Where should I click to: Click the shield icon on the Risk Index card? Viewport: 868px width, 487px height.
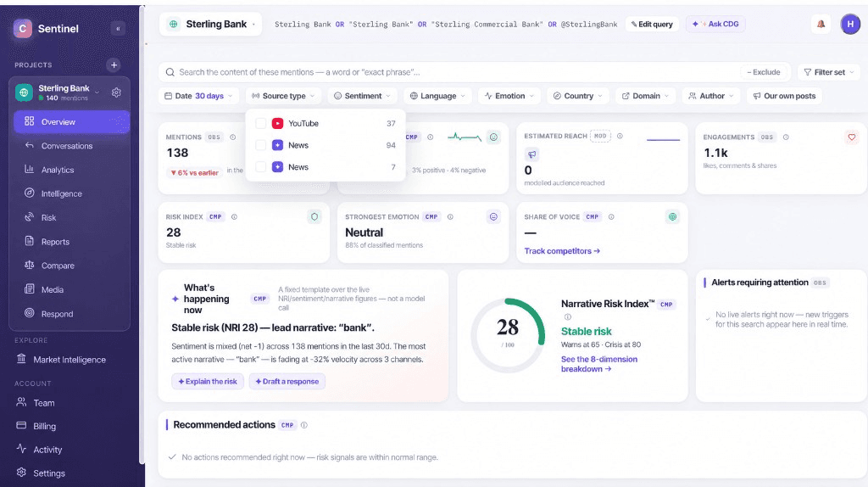coord(314,216)
